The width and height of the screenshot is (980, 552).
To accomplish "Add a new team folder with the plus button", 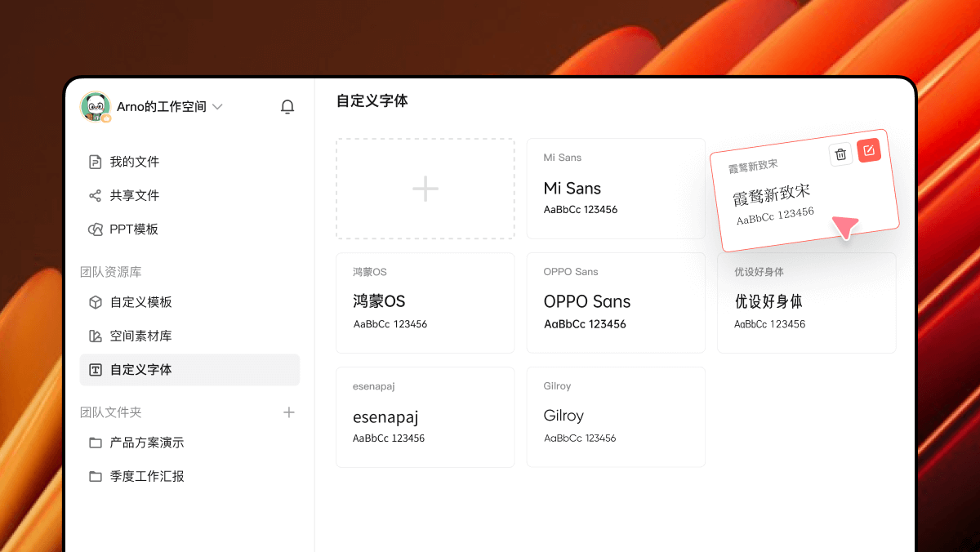I will (x=289, y=412).
